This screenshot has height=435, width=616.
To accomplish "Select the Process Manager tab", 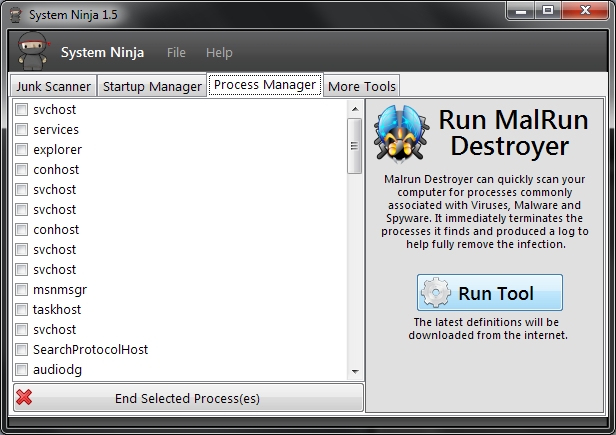I will click(265, 84).
